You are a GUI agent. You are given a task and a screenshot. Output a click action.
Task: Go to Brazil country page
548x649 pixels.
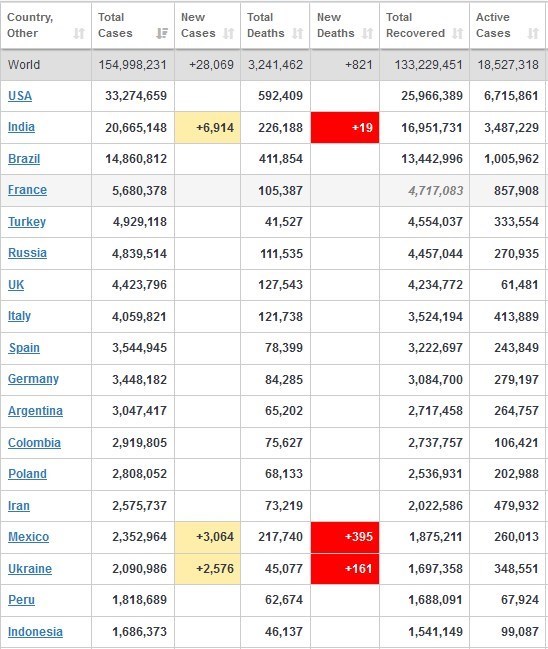click(24, 159)
